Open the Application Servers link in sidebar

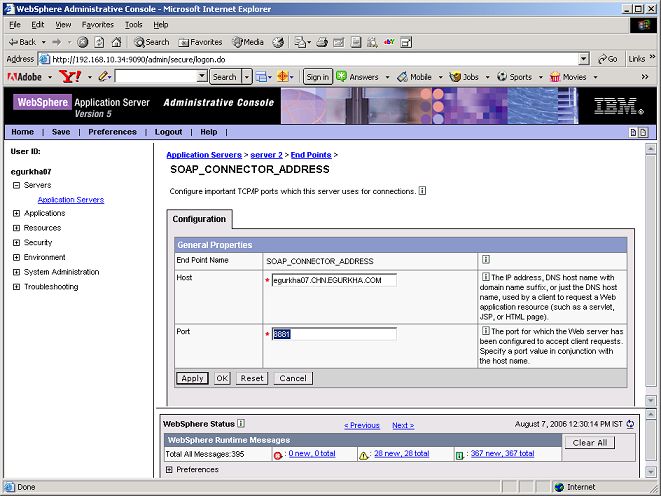tap(71, 200)
